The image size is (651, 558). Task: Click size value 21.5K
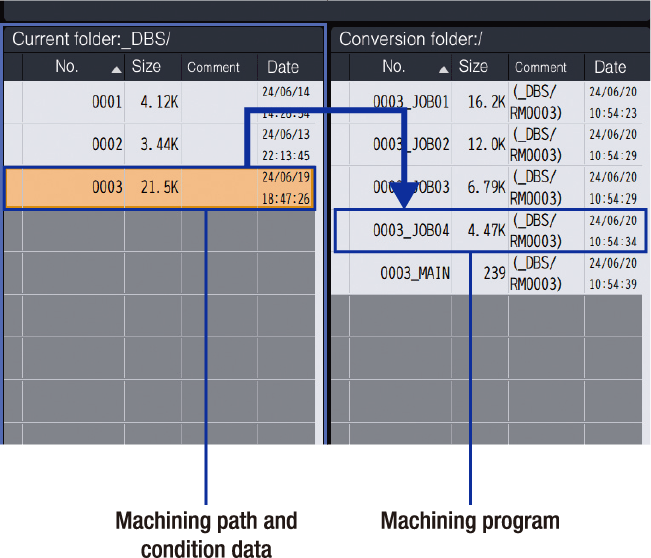159,188
